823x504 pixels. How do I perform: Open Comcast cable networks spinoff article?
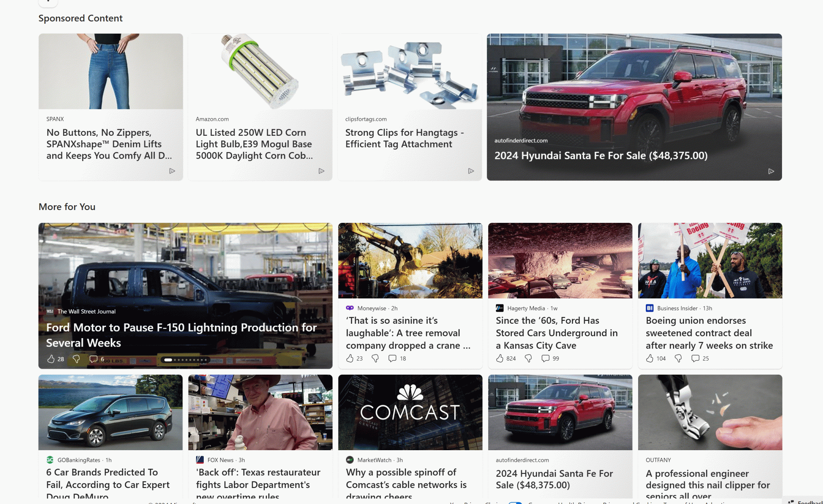point(406,483)
